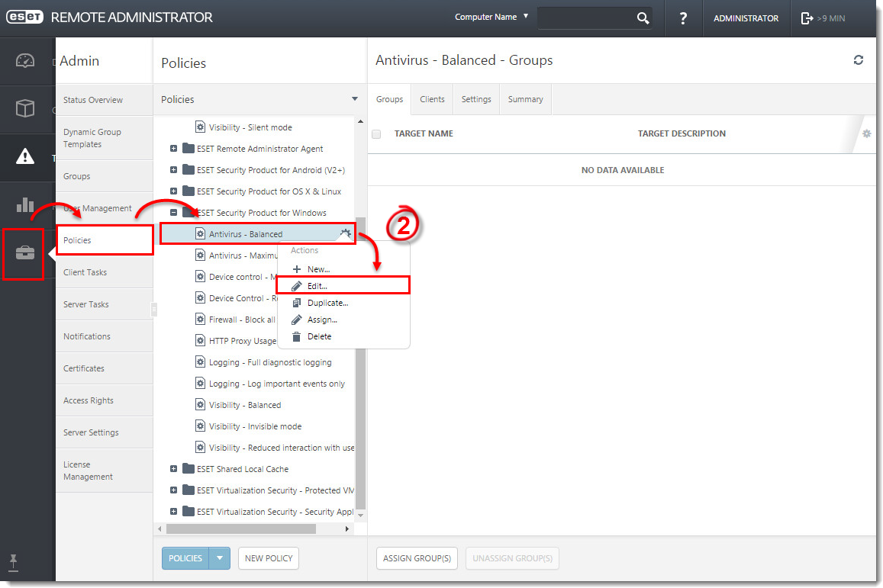Viewport: 883px width, 588px height.
Task: Expand ESET Security Product for OS X & Linux
Action: pyautogui.click(x=173, y=191)
